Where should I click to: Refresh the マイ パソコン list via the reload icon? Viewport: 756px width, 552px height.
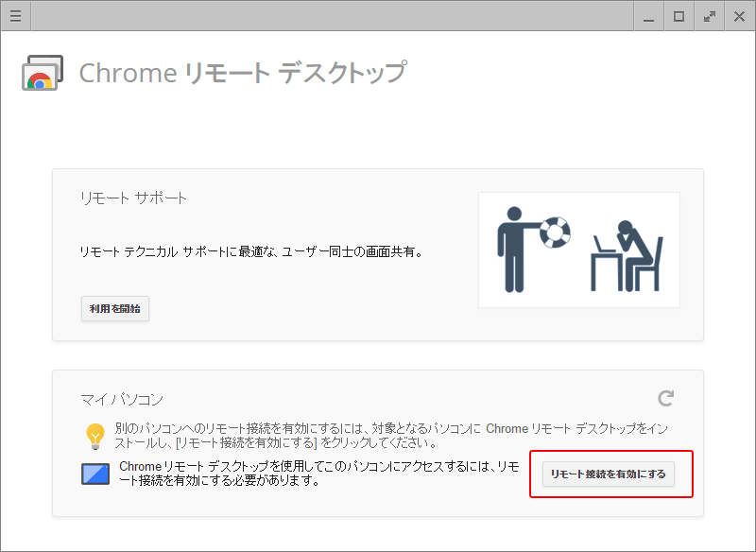(666, 398)
